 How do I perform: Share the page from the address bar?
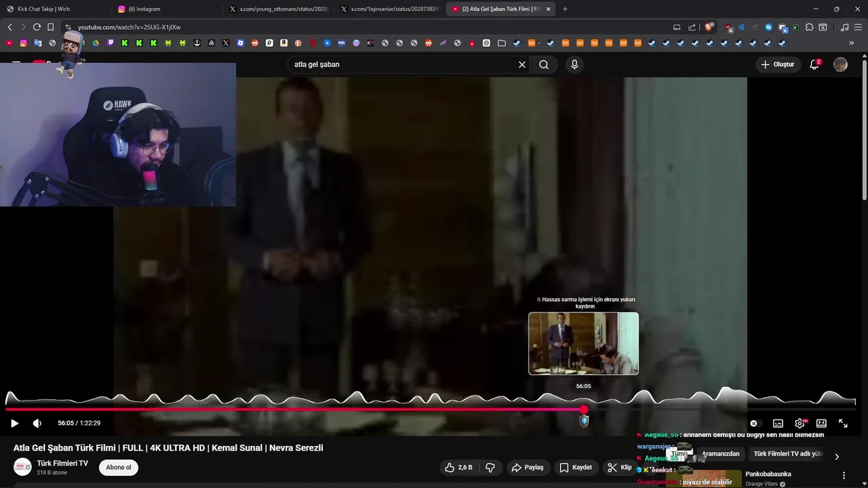(x=692, y=27)
